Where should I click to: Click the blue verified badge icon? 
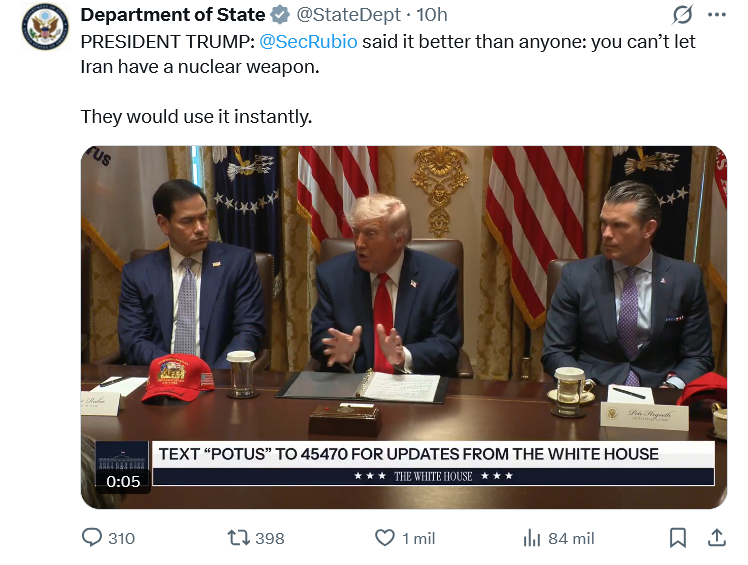pos(280,15)
